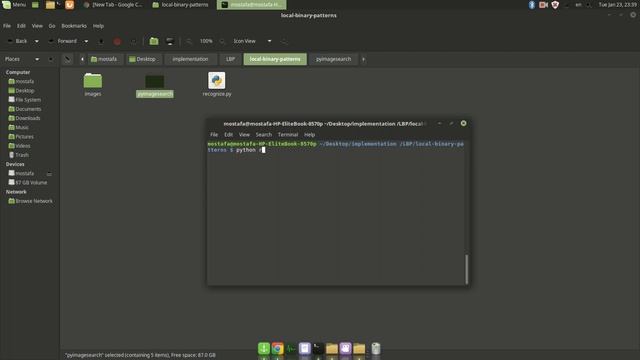The height and width of the screenshot is (360, 640).
Task: Click the Up directory arrow icon
Action: tap(101, 41)
